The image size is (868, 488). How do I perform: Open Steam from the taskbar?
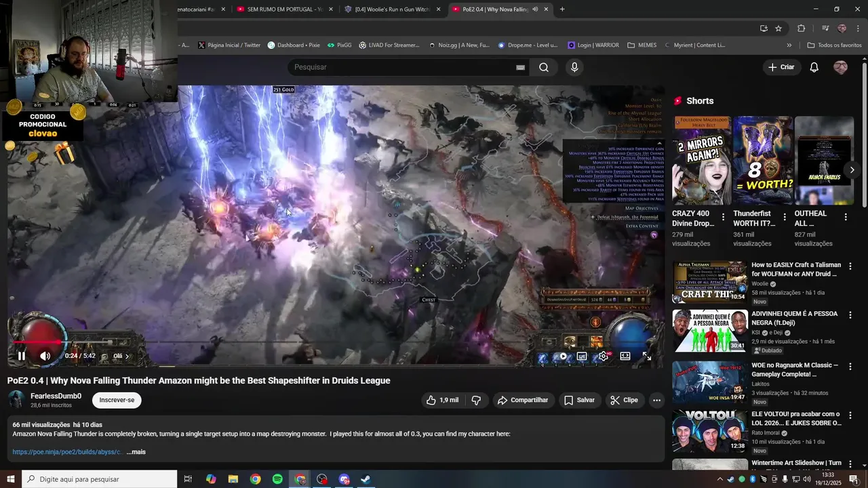click(x=365, y=479)
